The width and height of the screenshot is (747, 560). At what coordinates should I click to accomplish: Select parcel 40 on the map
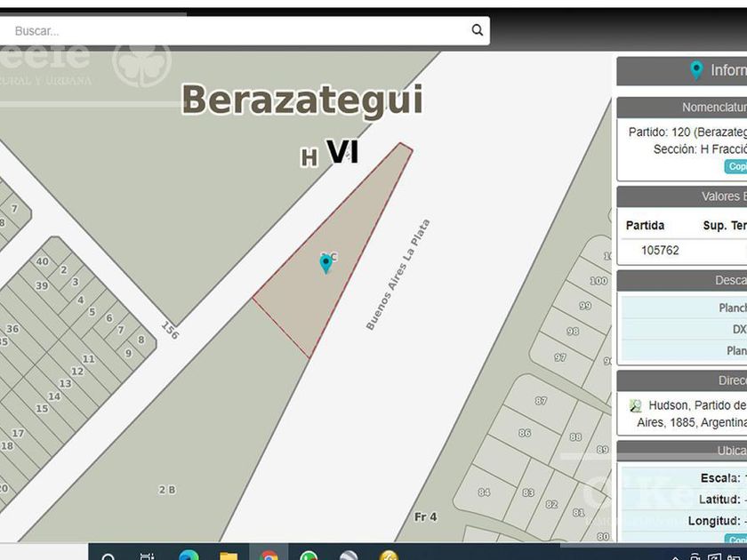point(43,261)
